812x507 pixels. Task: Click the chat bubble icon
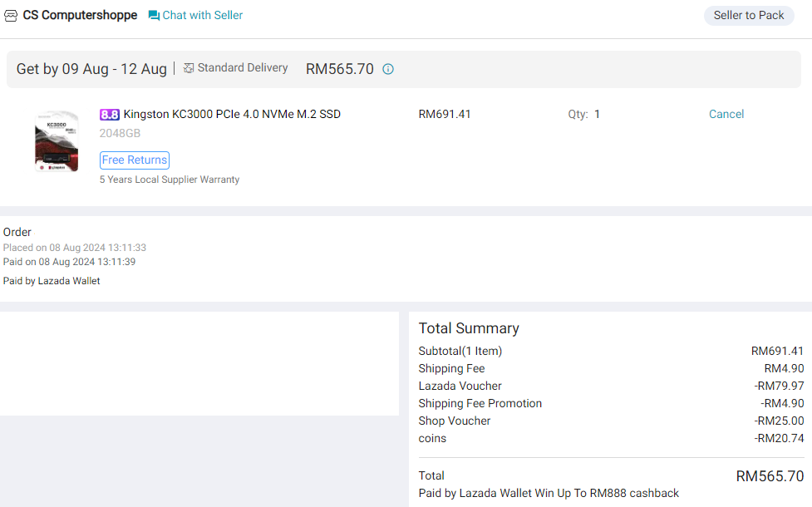pos(154,16)
